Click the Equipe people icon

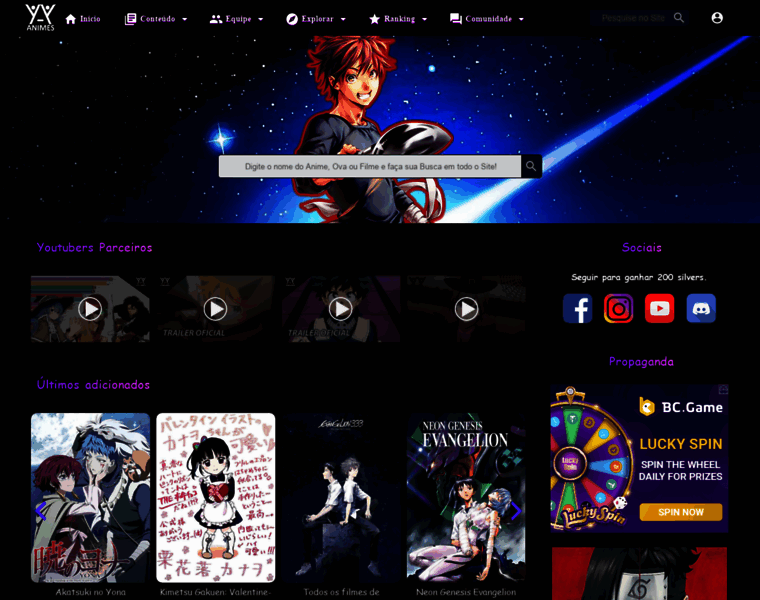tap(216, 19)
